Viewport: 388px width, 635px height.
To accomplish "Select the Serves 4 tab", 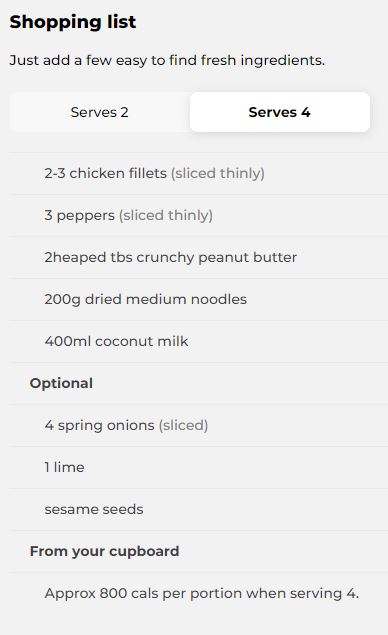I will pyautogui.click(x=279, y=112).
